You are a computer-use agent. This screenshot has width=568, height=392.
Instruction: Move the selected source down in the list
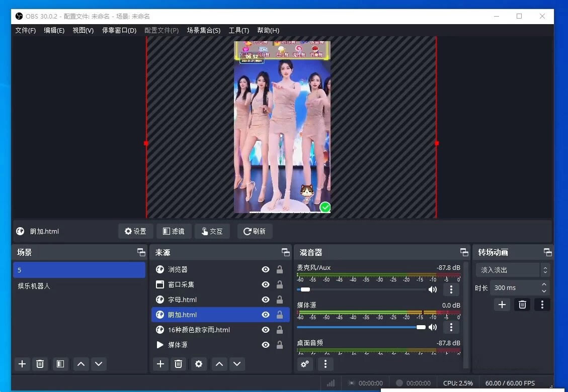pyautogui.click(x=237, y=364)
